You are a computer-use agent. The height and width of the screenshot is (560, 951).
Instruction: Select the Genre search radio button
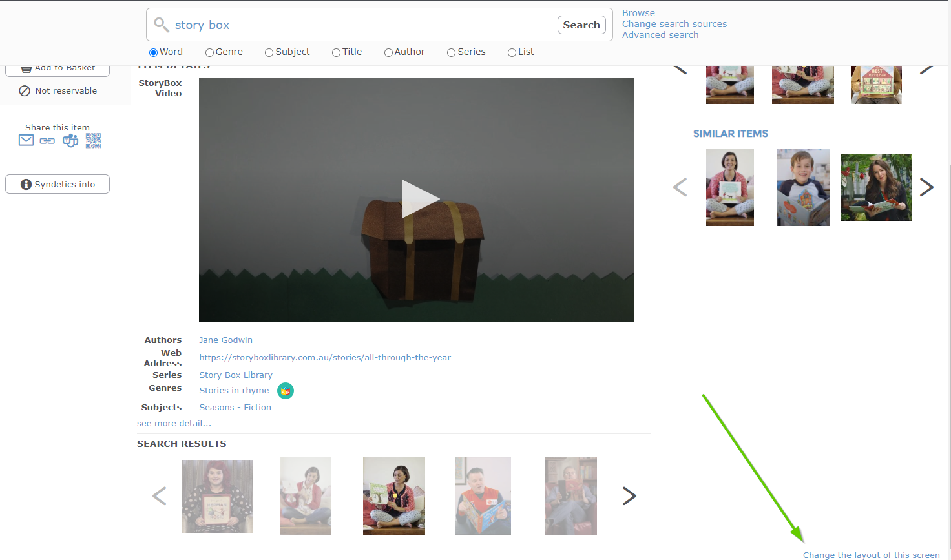(x=209, y=52)
